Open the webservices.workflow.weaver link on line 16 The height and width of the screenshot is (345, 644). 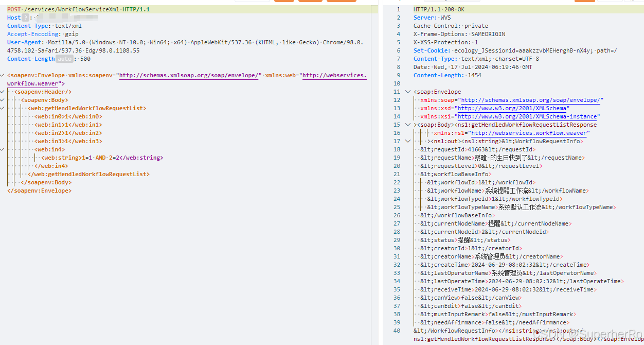pyautogui.click(x=530, y=133)
